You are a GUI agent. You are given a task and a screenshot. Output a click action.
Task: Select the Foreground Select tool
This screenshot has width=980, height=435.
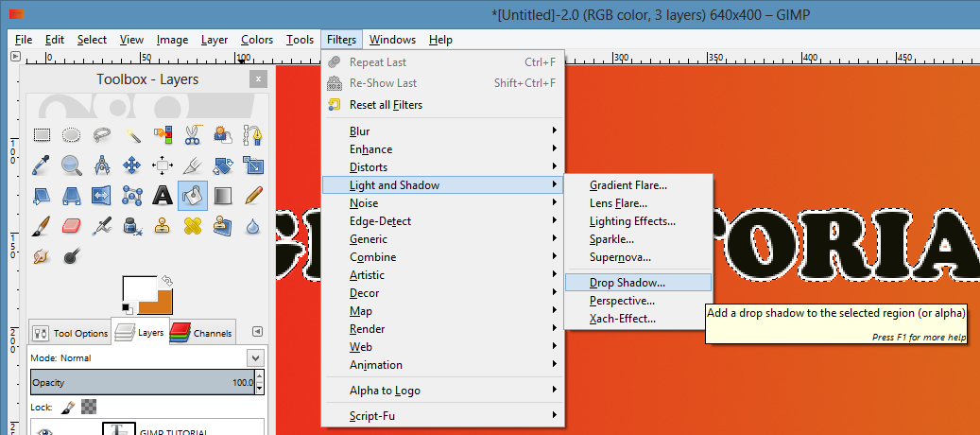[223, 134]
